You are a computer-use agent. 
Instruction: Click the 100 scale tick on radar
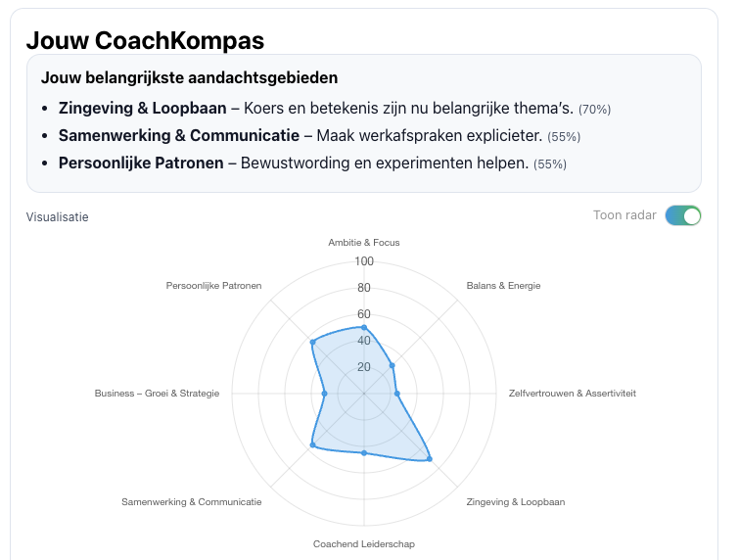[x=364, y=261]
